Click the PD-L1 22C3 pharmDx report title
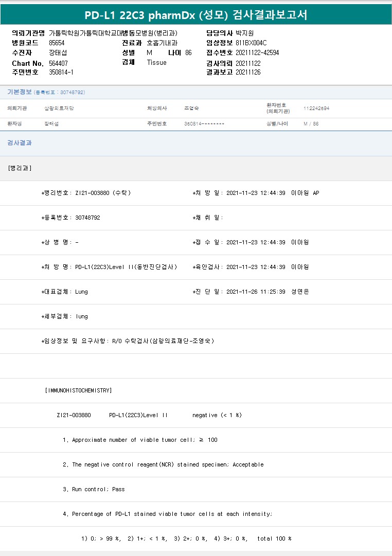392x556 pixels. pos(195,15)
